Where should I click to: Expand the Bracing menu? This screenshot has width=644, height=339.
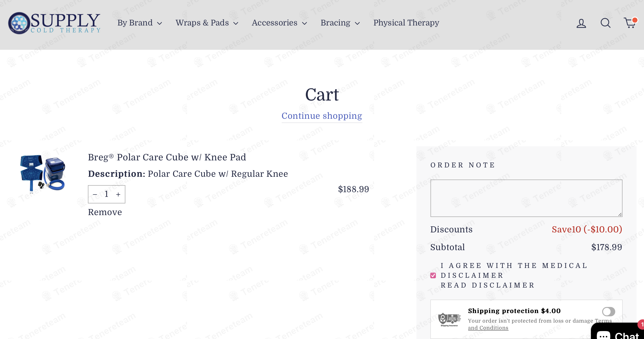pyautogui.click(x=340, y=23)
